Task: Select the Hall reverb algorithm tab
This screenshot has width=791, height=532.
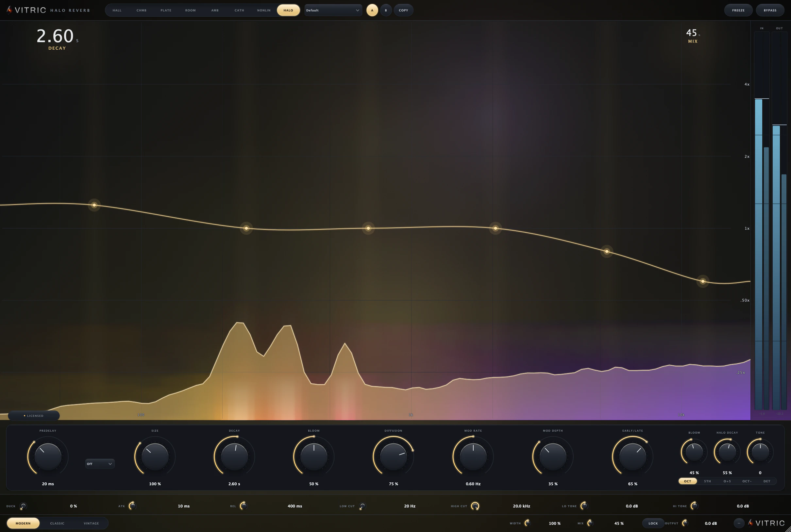Action: click(x=117, y=10)
